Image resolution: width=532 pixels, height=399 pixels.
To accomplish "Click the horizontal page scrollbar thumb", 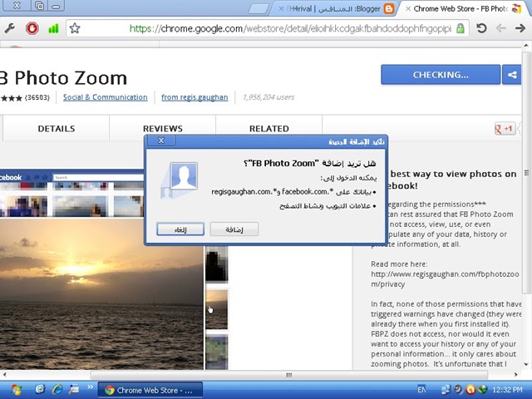I will (x=289, y=375).
